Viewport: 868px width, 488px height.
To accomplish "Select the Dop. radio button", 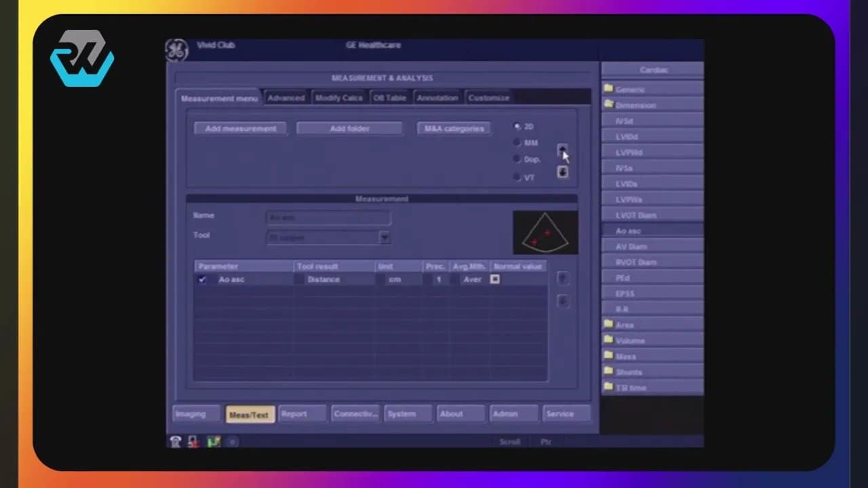I will click(x=517, y=159).
